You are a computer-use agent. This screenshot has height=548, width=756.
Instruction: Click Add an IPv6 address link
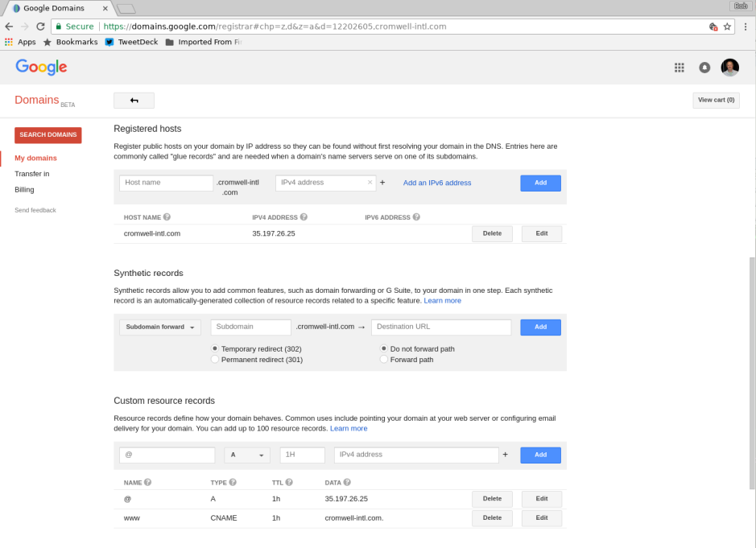point(437,183)
